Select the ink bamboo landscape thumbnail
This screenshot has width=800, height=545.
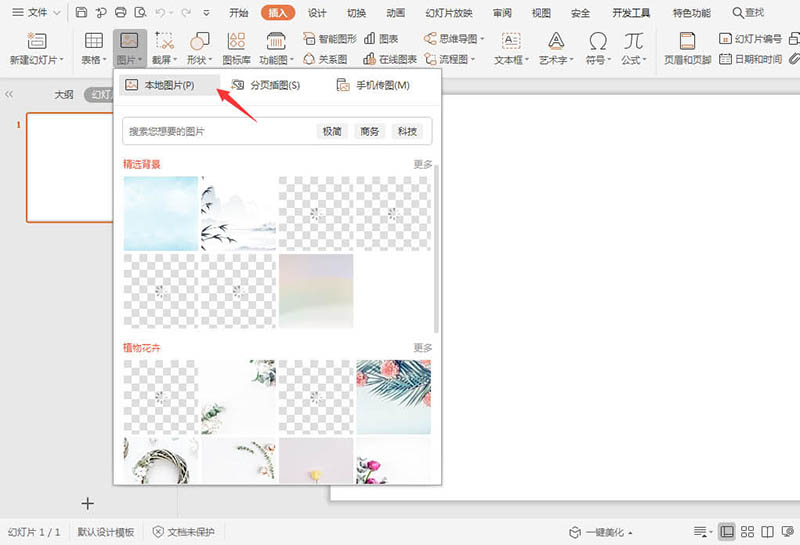click(x=238, y=213)
